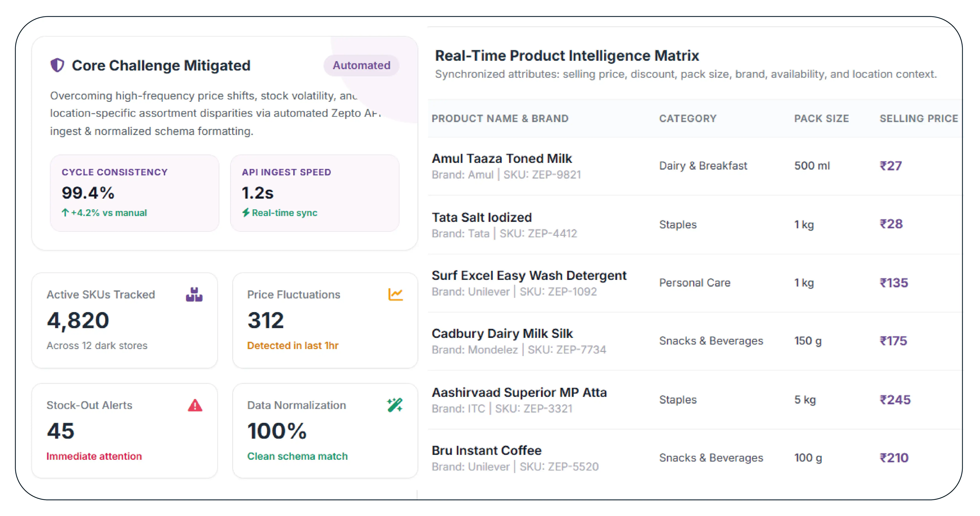The image size is (980, 516).
Task: Click the Clean schema match label
Action: click(298, 456)
